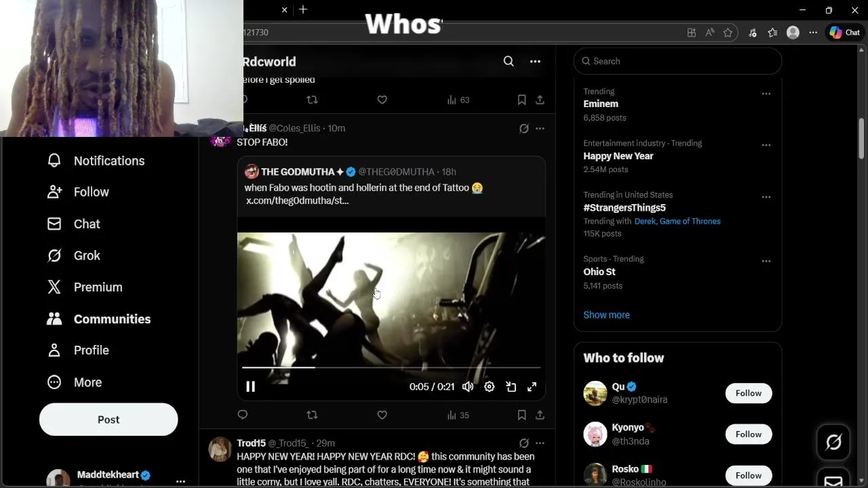This screenshot has height=488, width=868.
Task: Click the Grok icon in sidebar
Action: (x=54, y=256)
